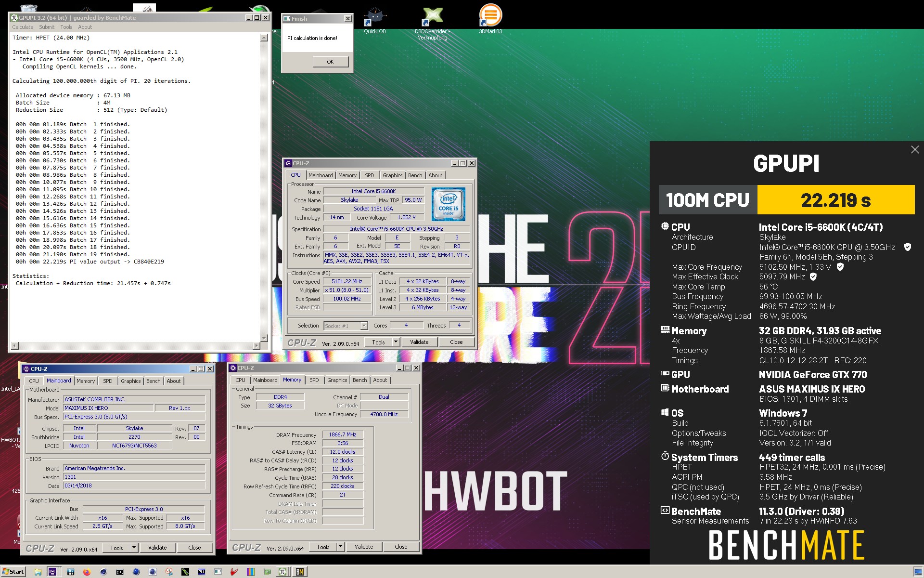Click Validate in the CPU-Z Mainboard window
Image resolution: width=924 pixels, height=578 pixels.
157,548
